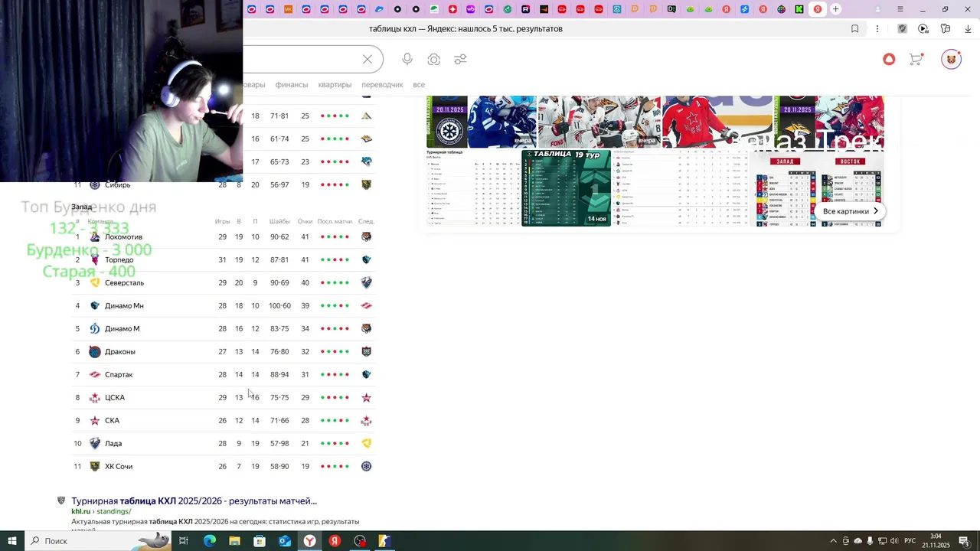
Task: Open the khl.ru site link
Action: (81, 511)
